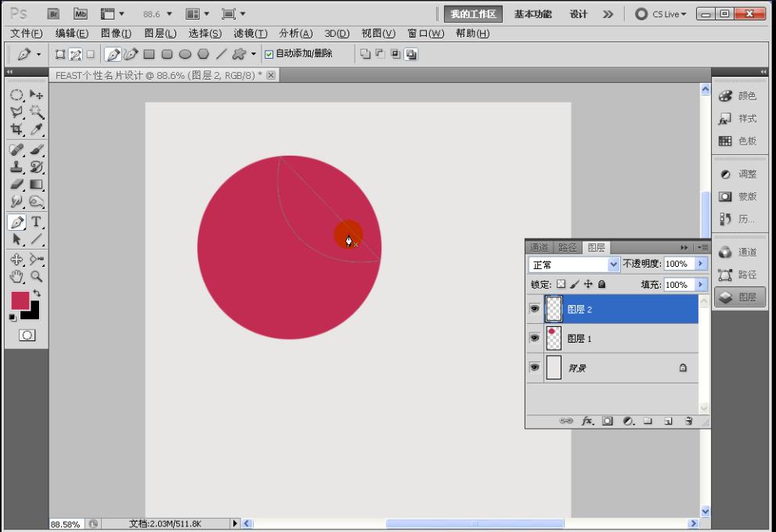
Task: Switch to the 通道 panel tab
Action: tap(539, 247)
